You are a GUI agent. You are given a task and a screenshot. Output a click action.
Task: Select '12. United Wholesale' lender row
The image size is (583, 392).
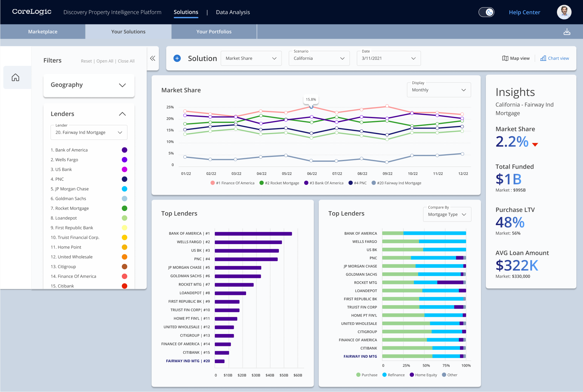pyautogui.click(x=89, y=257)
